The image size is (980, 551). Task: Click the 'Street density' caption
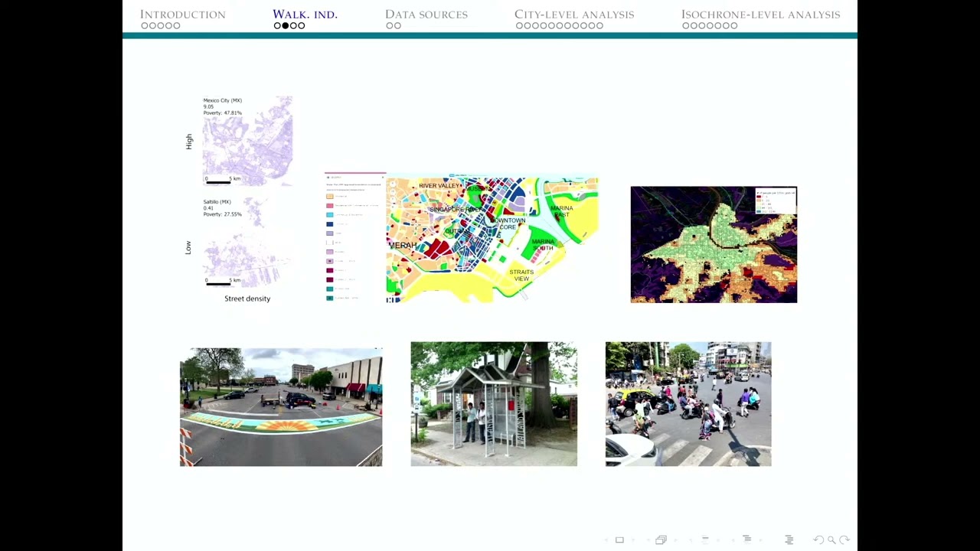pos(247,298)
